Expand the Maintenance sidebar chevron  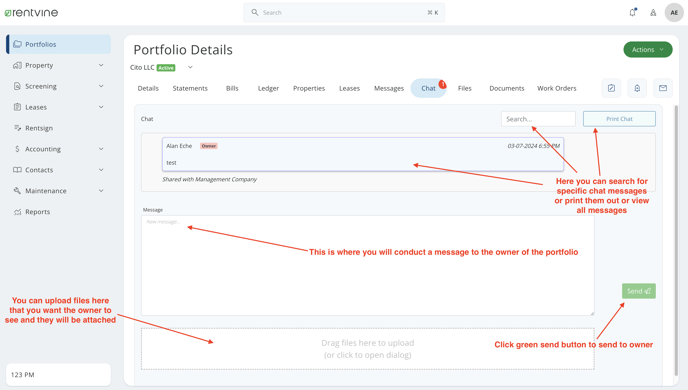tap(101, 190)
